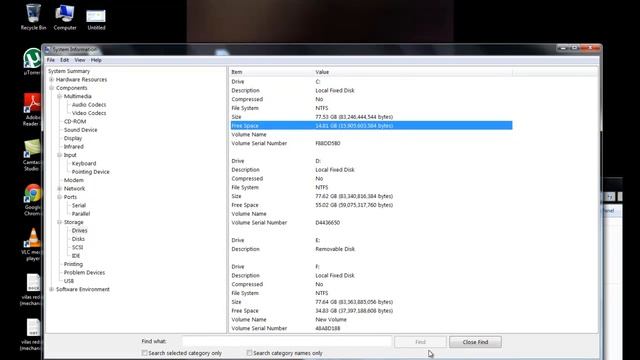Open the Recycle Bin desktop icon
640x360 pixels.
pyautogui.click(x=33, y=17)
